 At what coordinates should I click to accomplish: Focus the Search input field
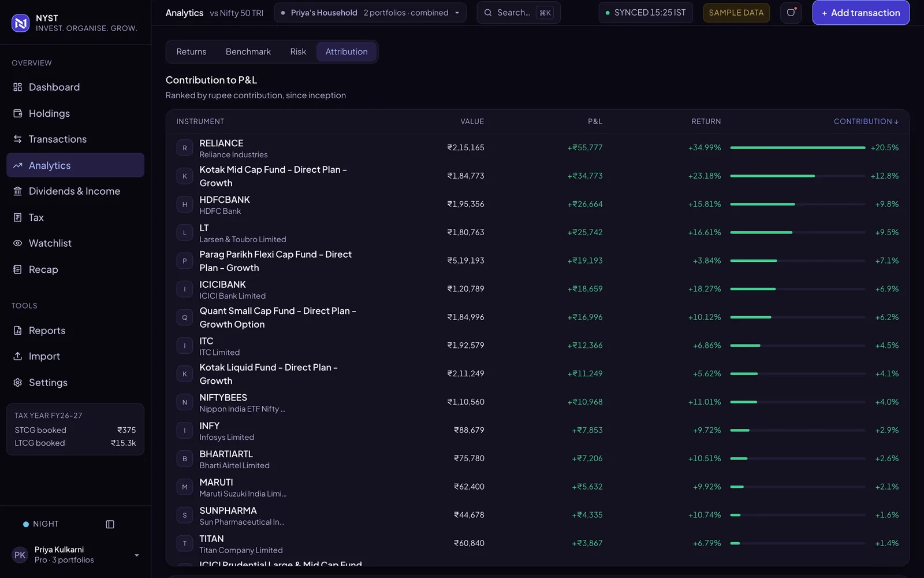[519, 13]
